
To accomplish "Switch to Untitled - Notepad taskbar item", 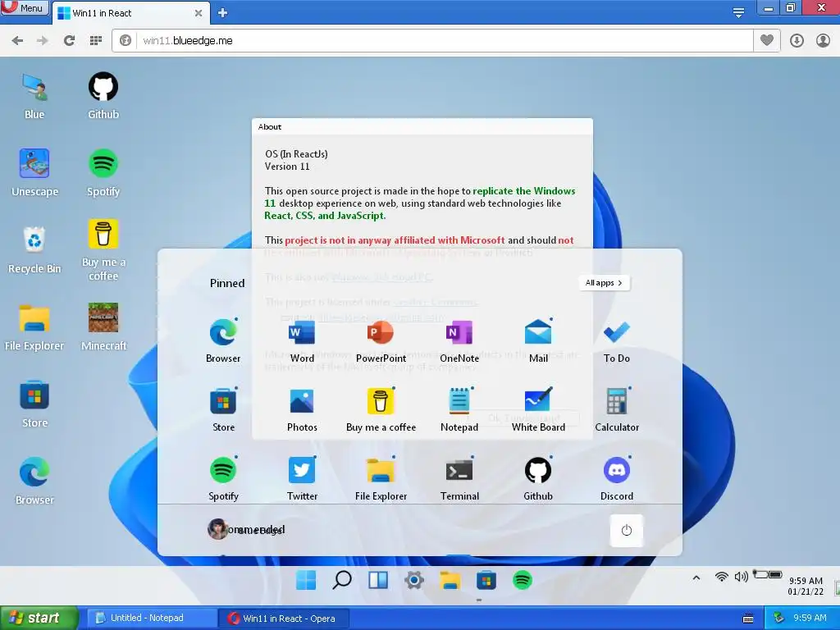I will (x=152, y=618).
